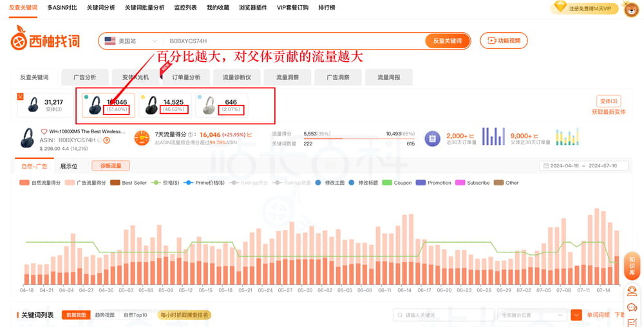Click the 获取最新变体 link

point(609,112)
